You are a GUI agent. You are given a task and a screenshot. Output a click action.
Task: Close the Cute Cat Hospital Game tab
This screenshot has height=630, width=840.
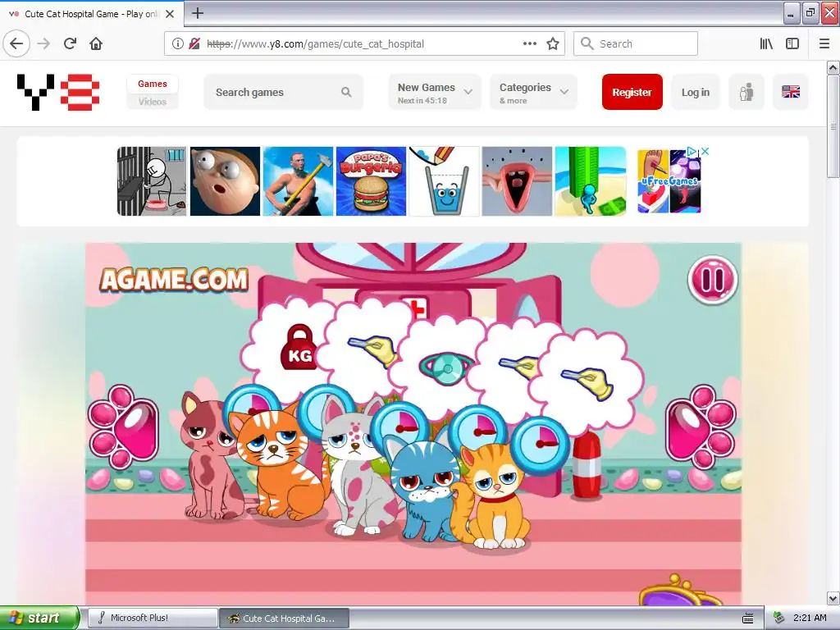170,14
